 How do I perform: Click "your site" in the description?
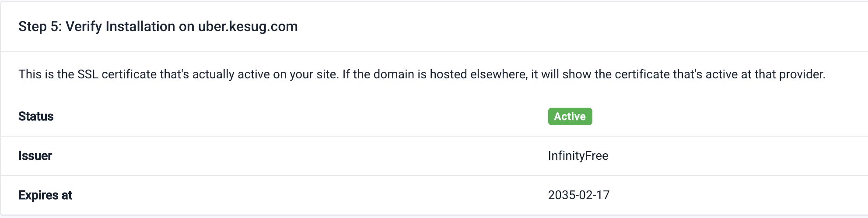[x=313, y=74]
